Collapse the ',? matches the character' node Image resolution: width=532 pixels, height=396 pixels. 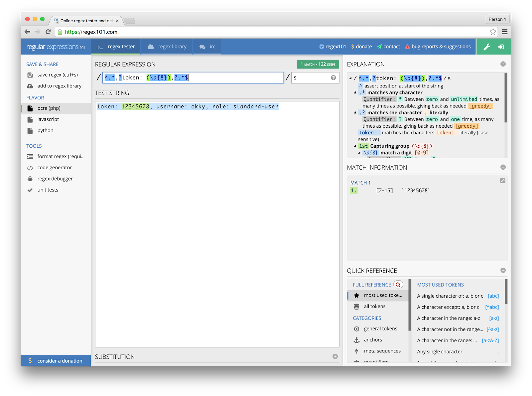(x=355, y=113)
